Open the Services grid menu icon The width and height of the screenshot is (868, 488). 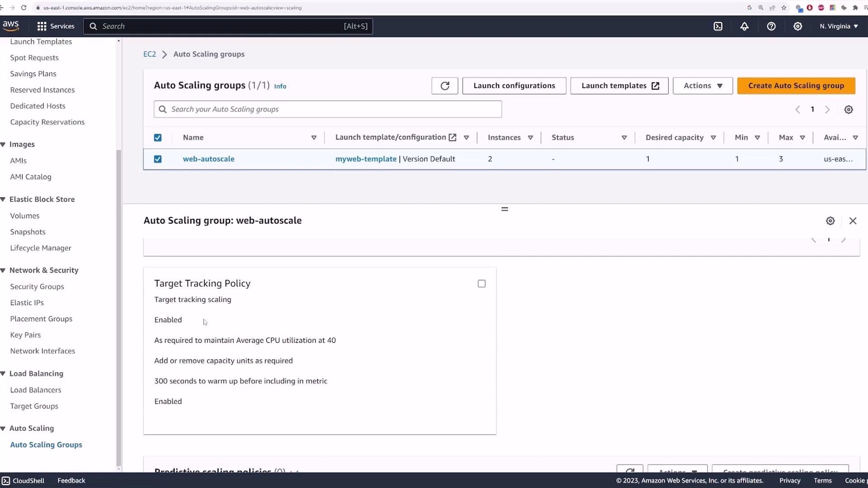click(42, 26)
